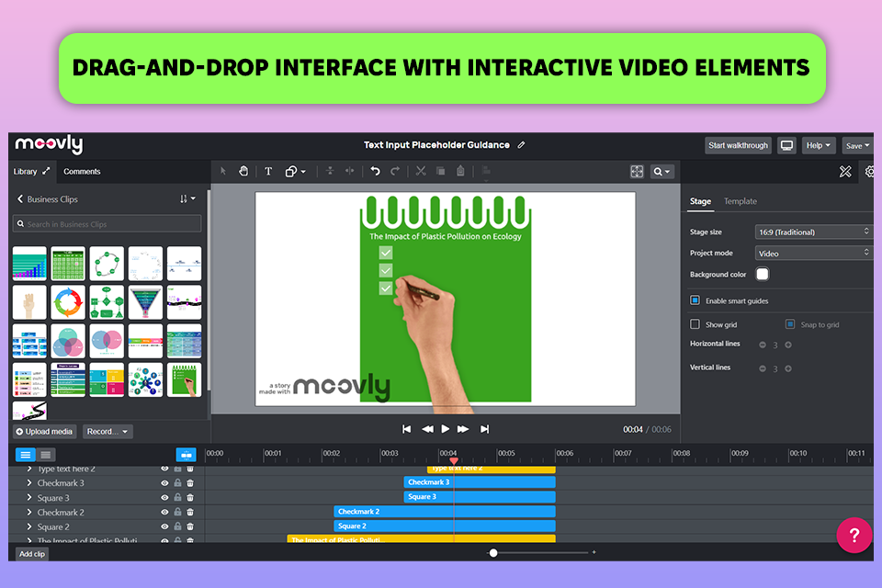Viewport: 882px width, 588px height.
Task: Open the Project mode dropdown
Action: [x=814, y=254]
